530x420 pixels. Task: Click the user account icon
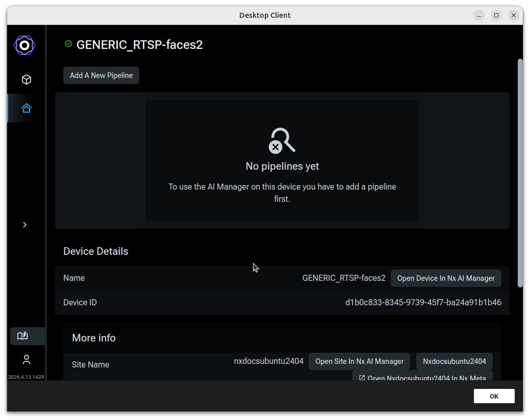point(27,359)
